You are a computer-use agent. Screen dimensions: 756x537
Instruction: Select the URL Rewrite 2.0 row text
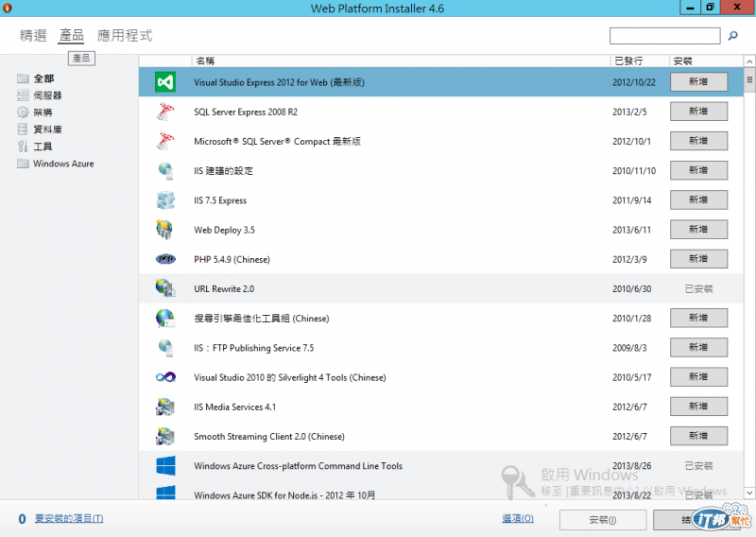[224, 289]
